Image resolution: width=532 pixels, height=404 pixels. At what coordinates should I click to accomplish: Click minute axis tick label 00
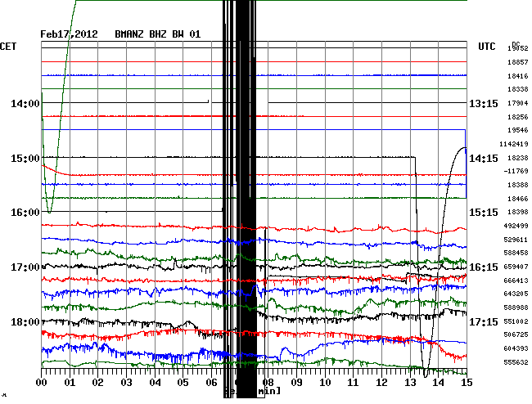42,383
